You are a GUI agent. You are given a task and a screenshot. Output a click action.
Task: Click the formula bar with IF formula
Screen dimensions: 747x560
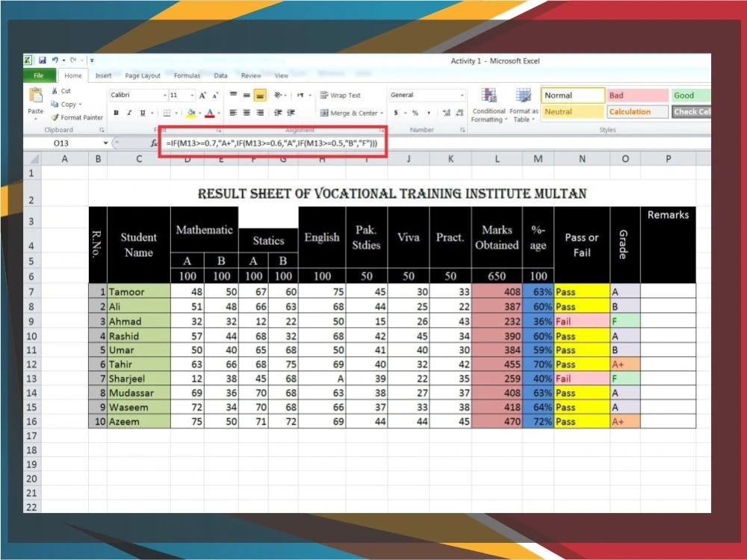coord(273,143)
